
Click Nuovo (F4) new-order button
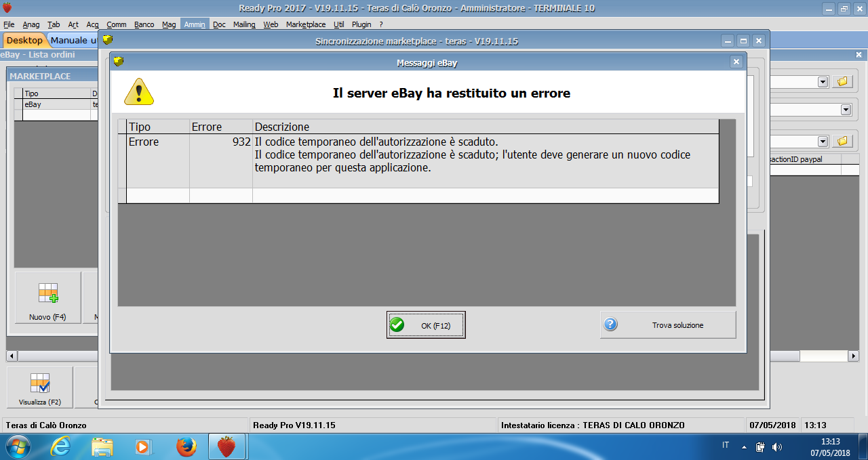[x=47, y=298]
